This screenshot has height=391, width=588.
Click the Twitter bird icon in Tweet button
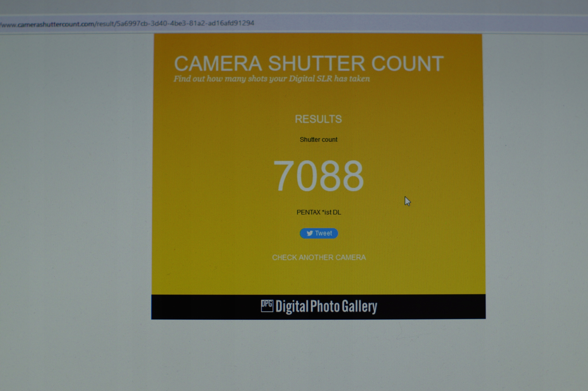point(310,233)
